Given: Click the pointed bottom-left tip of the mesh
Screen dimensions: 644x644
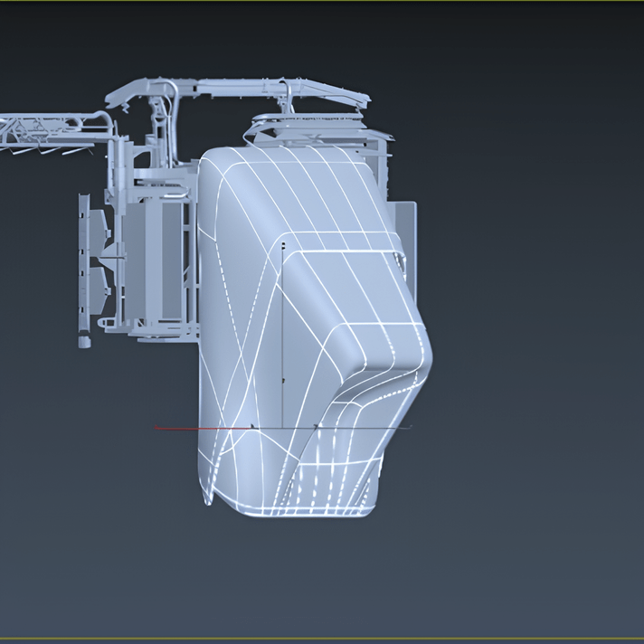Looking at the screenshot, I should (207, 498).
